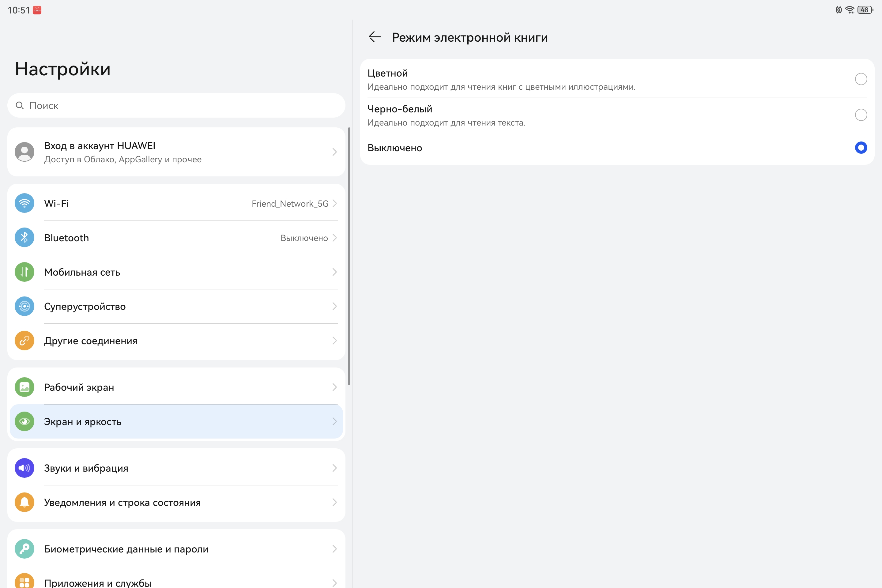Click the Bluetooth icon
This screenshot has height=588, width=882.
pos(24,238)
